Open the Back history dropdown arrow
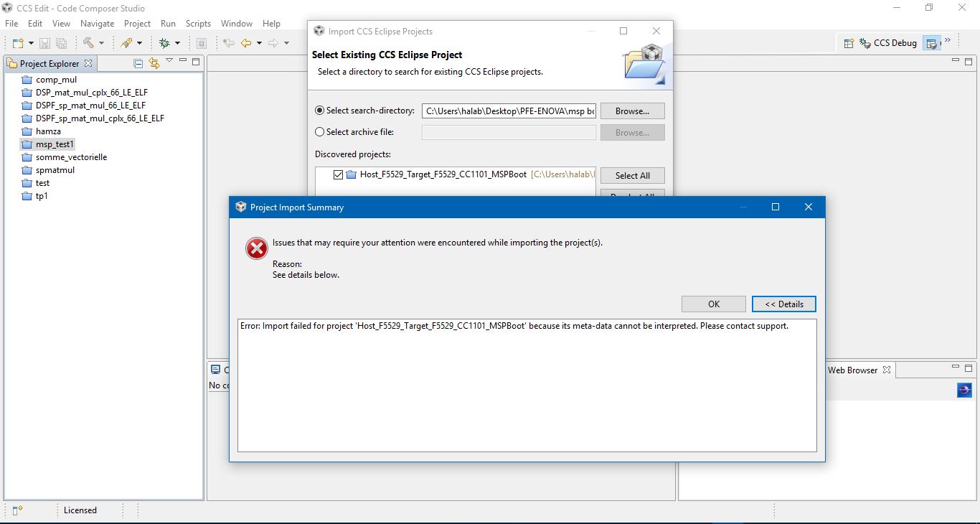 click(x=259, y=44)
